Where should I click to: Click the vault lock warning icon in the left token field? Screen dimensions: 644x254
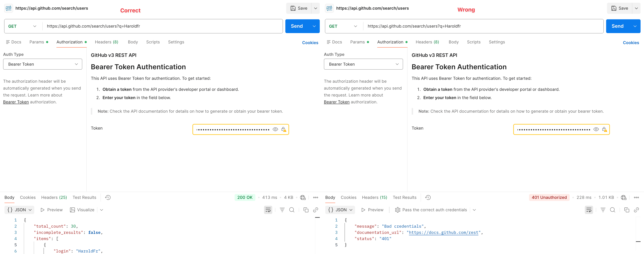click(284, 129)
